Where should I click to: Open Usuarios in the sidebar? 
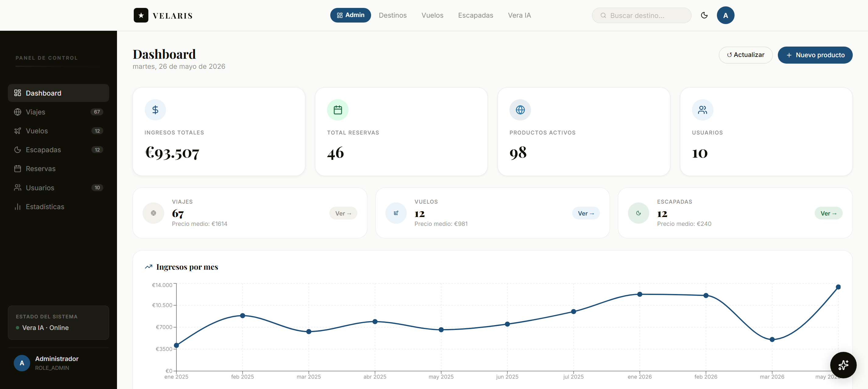coord(58,188)
